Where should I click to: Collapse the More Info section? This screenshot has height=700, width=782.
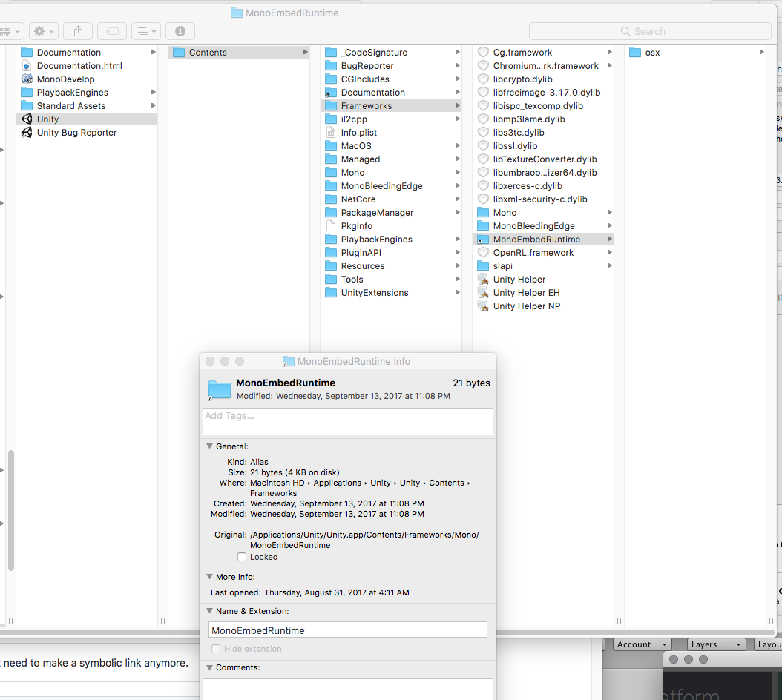[210, 577]
